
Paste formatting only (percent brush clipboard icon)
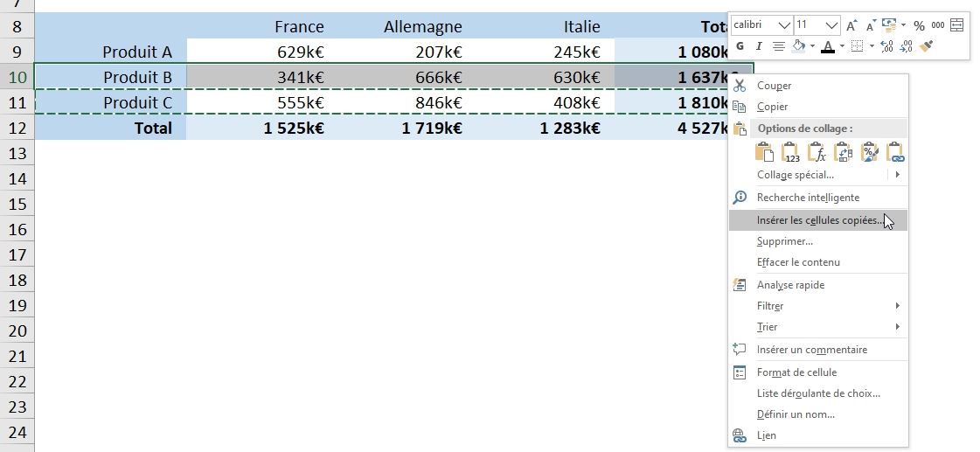coord(869,152)
